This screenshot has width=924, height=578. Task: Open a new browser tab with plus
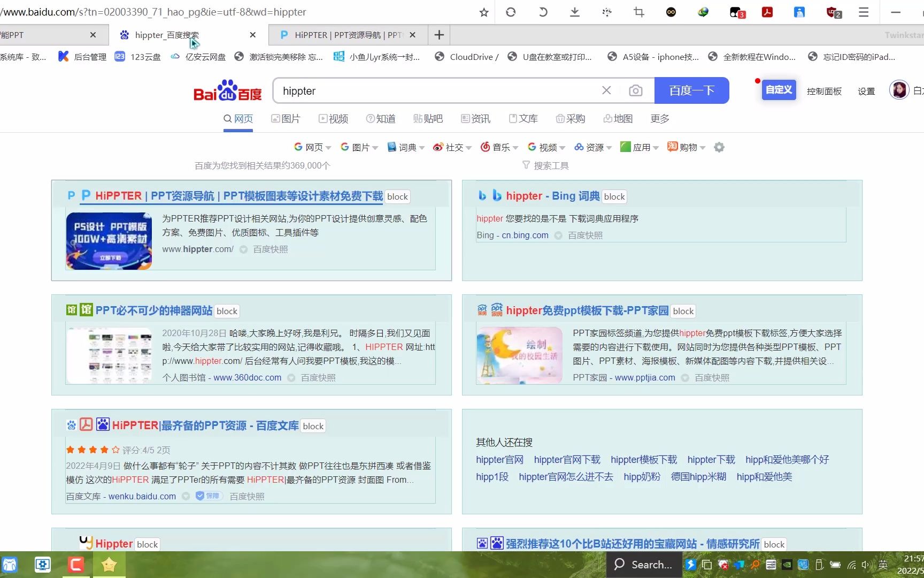pyautogui.click(x=439, y=35)
